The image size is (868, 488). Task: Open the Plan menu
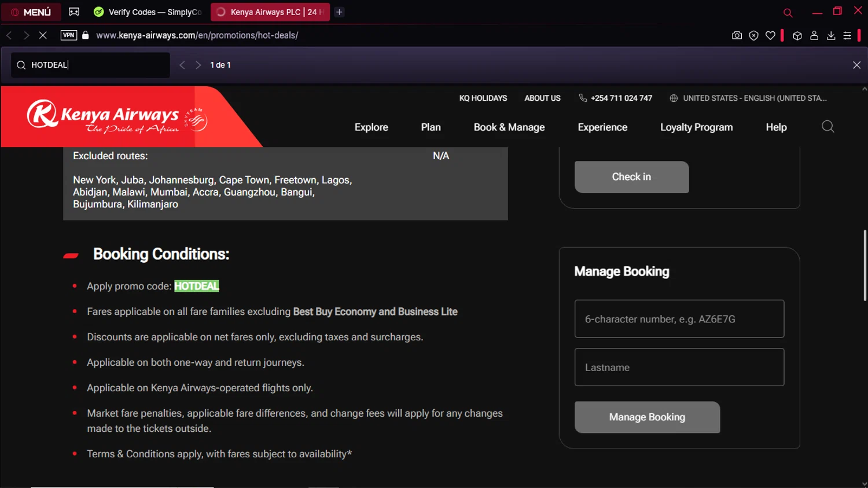(x=431, y=127)
